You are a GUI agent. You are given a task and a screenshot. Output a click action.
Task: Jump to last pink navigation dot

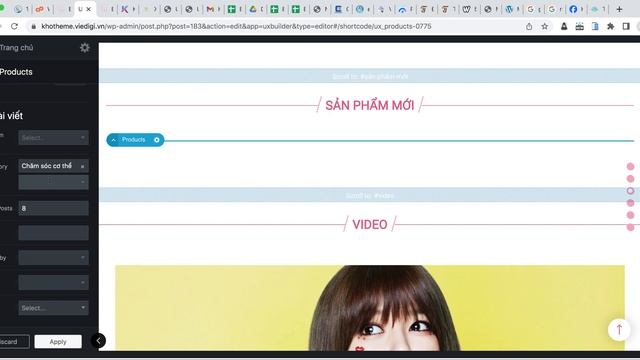coord(630,227)
